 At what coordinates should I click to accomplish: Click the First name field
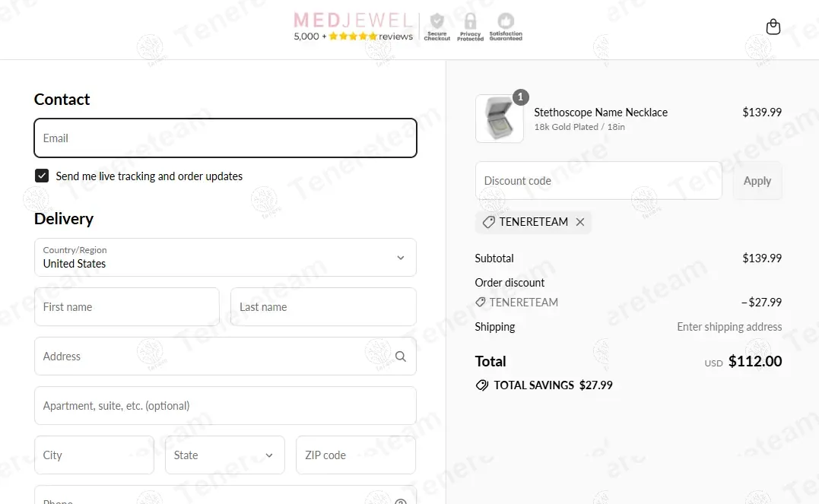127,306
